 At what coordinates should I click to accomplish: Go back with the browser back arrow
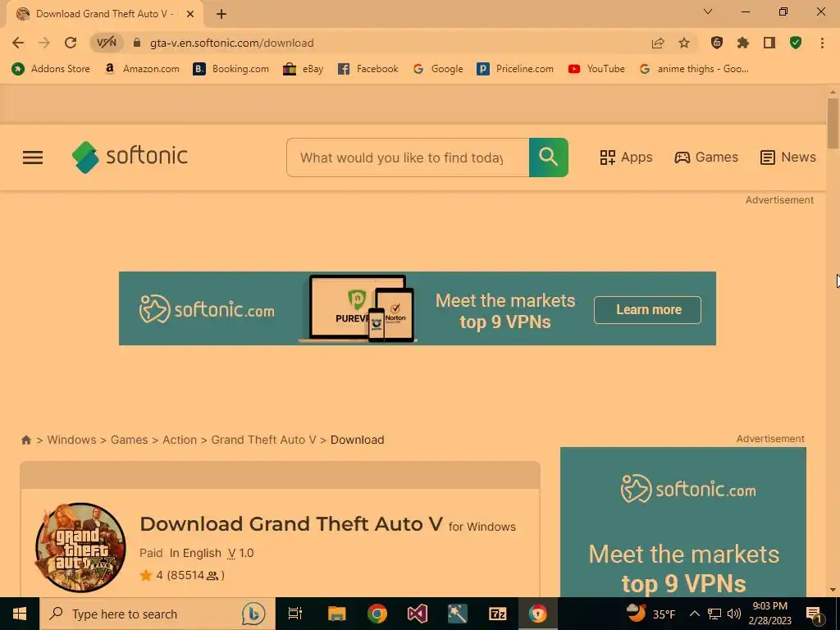pos(18,43)
